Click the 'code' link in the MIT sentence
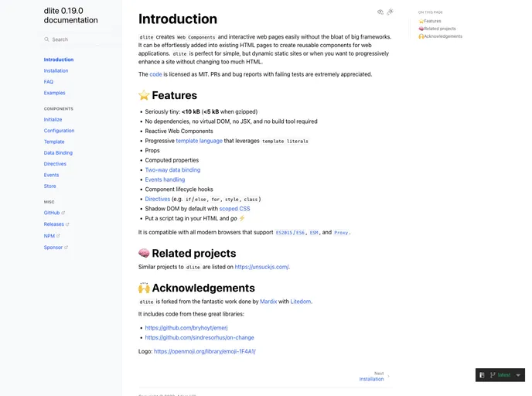 click(155, 74)
